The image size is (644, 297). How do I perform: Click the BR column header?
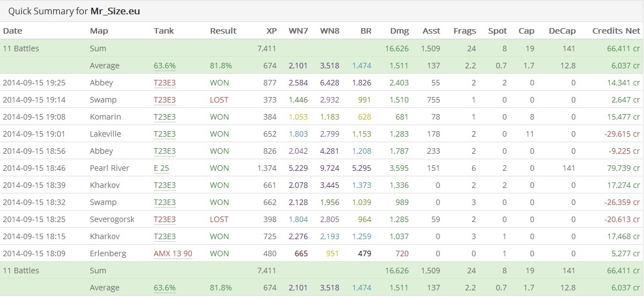point(366,31)
